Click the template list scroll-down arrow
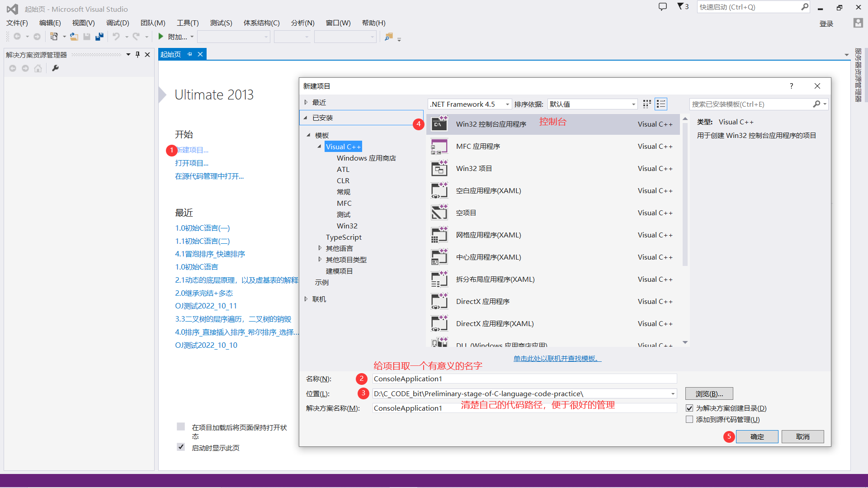The width and height of the screenshot is (868, 488). click(685, 342)
